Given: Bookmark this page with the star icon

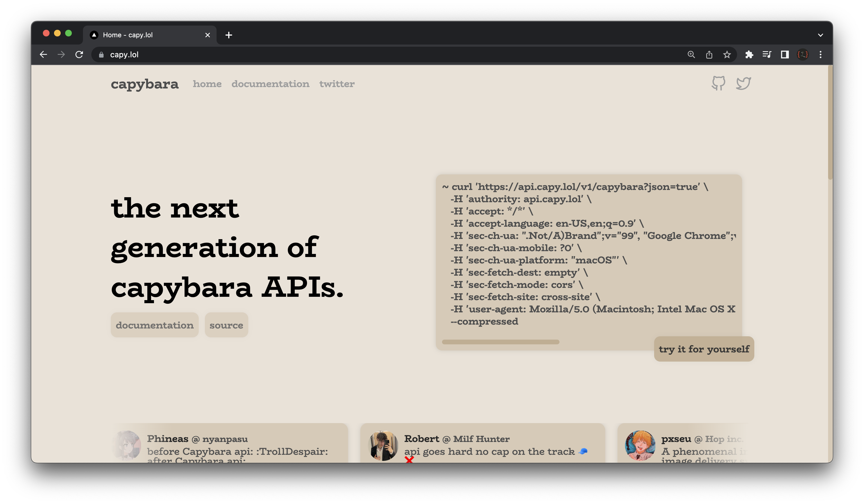Looking at the screenshot, I should click(727, 55).
